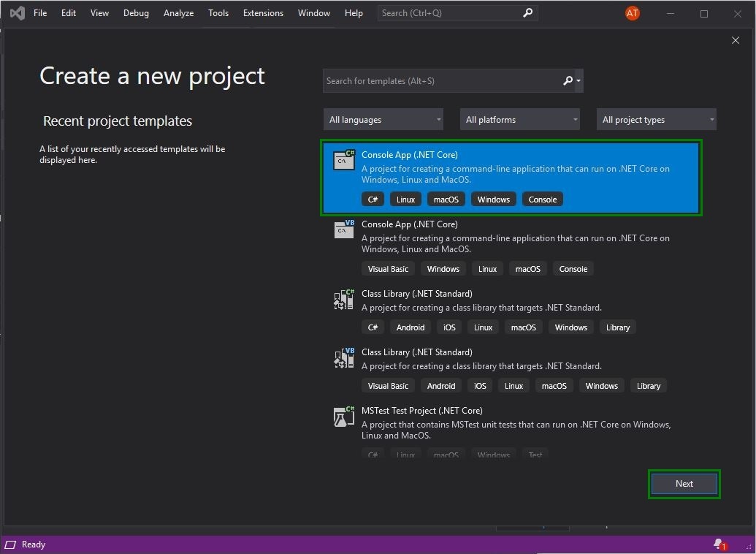Open the Help menu
Screen dimensions: 756x554
click(x=354, y=13)
